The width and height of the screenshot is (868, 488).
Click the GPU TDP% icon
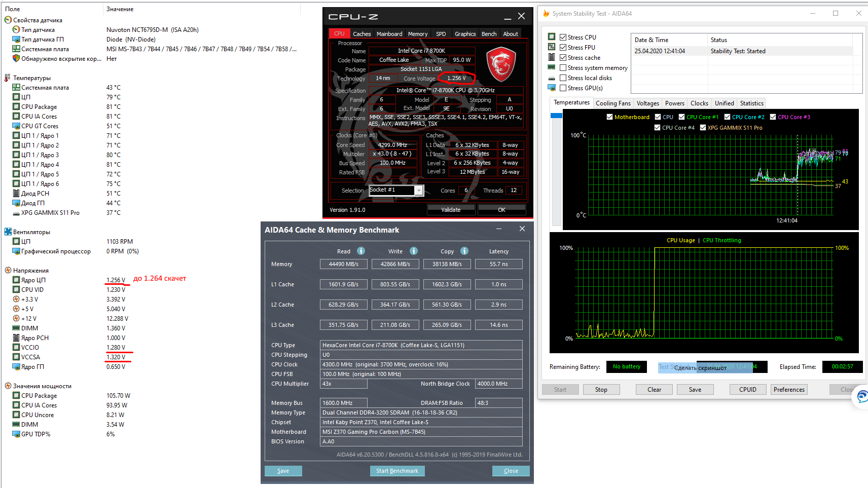16,434
